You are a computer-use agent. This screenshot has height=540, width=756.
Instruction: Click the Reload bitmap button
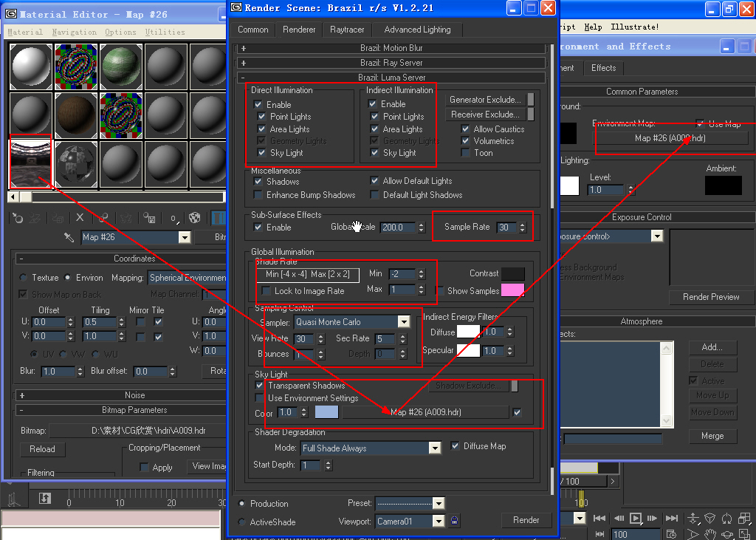(x=42, y=449)
